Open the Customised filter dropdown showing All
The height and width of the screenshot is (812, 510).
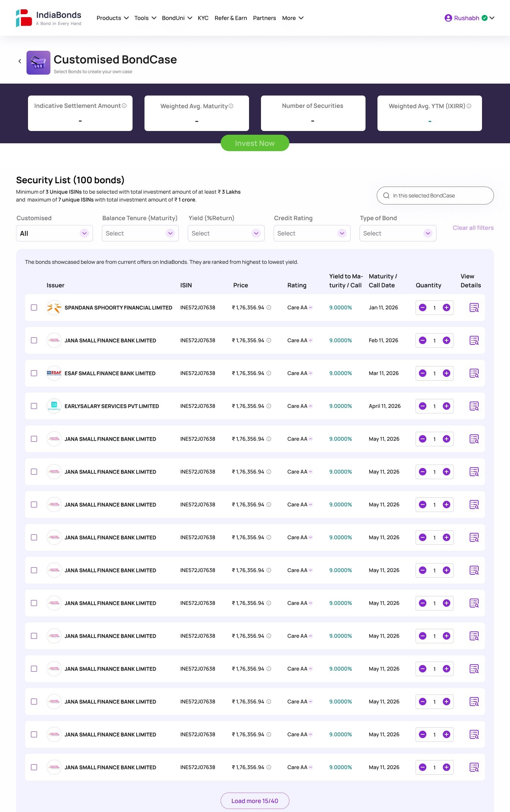pos(55,233)
